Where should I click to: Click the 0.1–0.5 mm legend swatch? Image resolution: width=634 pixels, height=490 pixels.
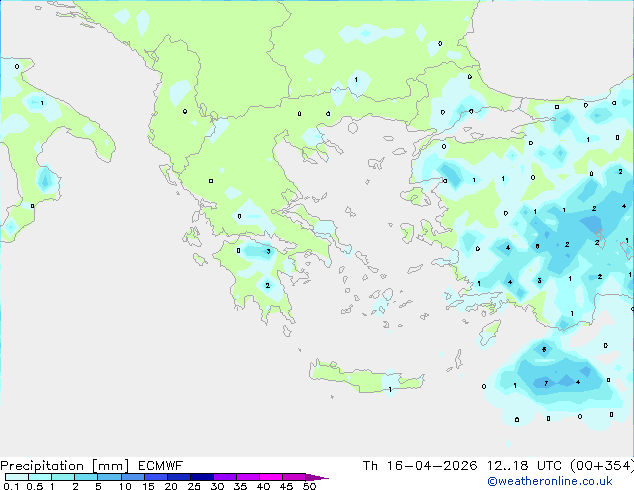17,477
